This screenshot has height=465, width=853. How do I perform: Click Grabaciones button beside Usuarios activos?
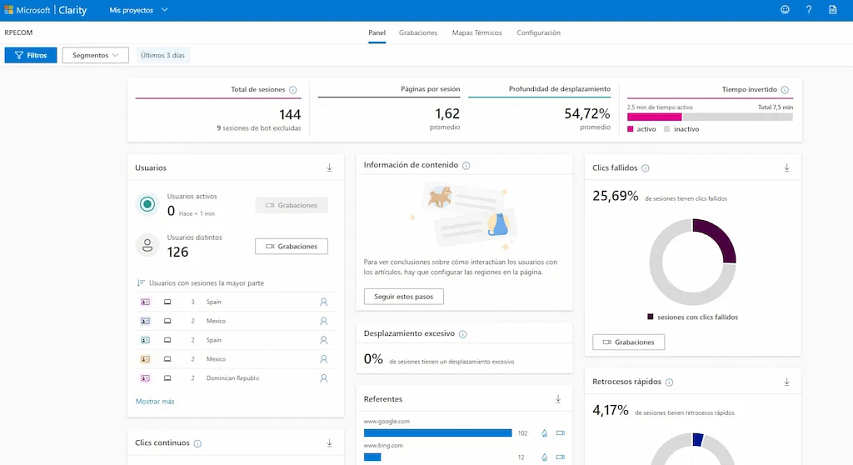pyautogui.click(x=292, y=205)
